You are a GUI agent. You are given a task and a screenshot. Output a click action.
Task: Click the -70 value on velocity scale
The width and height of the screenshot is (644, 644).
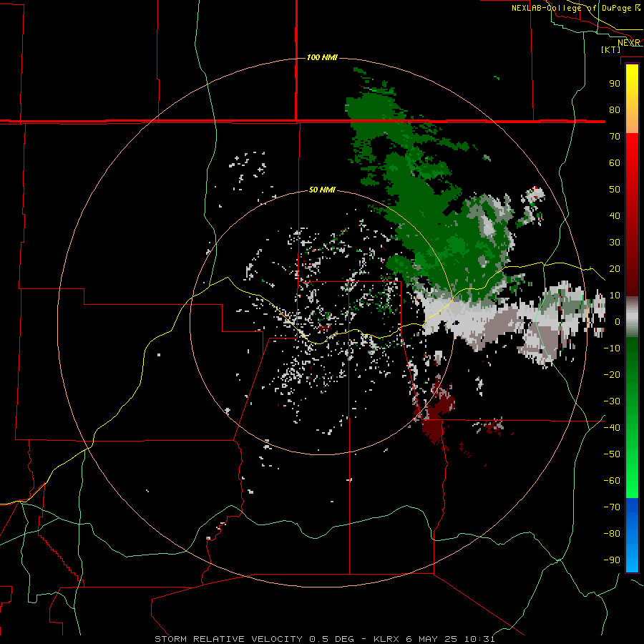[x=612, y=507]
